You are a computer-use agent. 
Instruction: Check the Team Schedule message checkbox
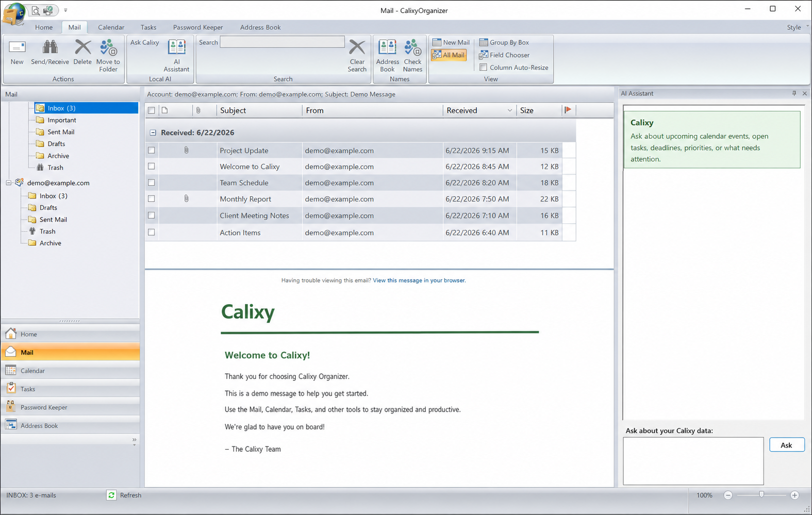coord(151,182)
